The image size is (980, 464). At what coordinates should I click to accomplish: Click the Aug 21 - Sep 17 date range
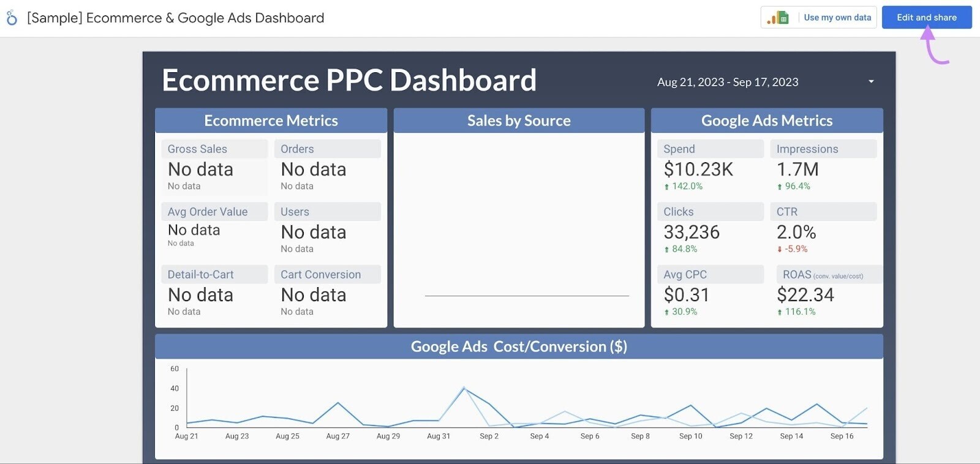pos(728,81)
